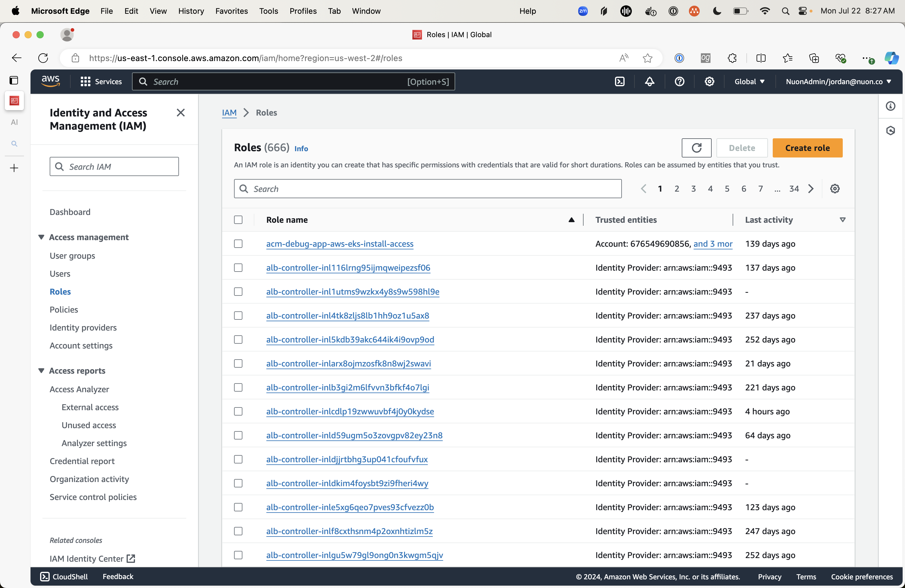
Task: Open the AWS CloudShell icon in header
Action: [x=620, y=81]
